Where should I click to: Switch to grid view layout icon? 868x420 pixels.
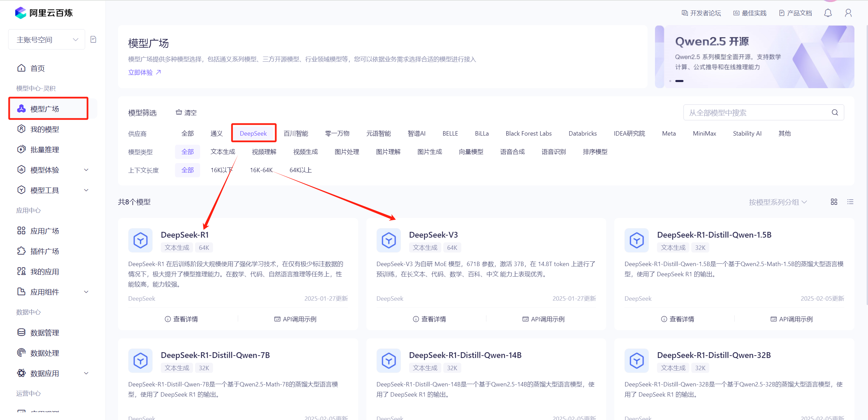(834, 202)
